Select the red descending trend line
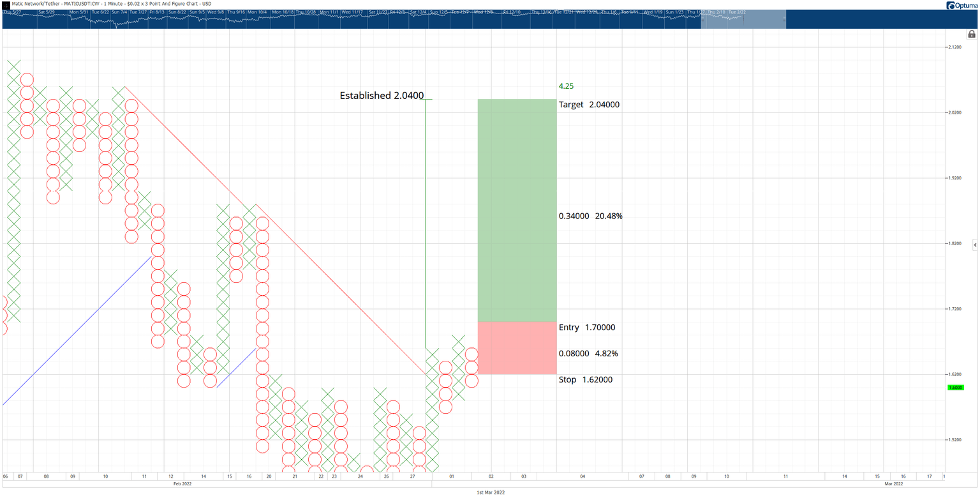The width and height of the screenshot is (980, 500). pyautogui.click(x=274, y=230)
